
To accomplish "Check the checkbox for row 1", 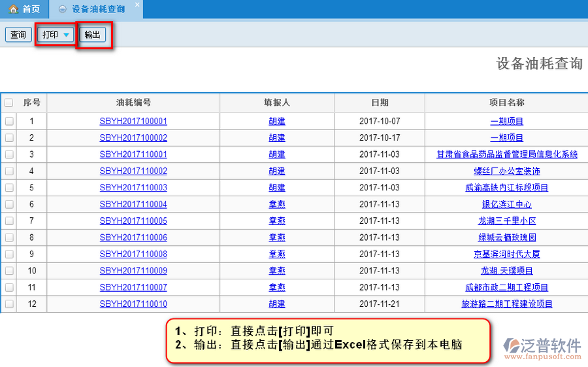I will (x=9, y=121).
